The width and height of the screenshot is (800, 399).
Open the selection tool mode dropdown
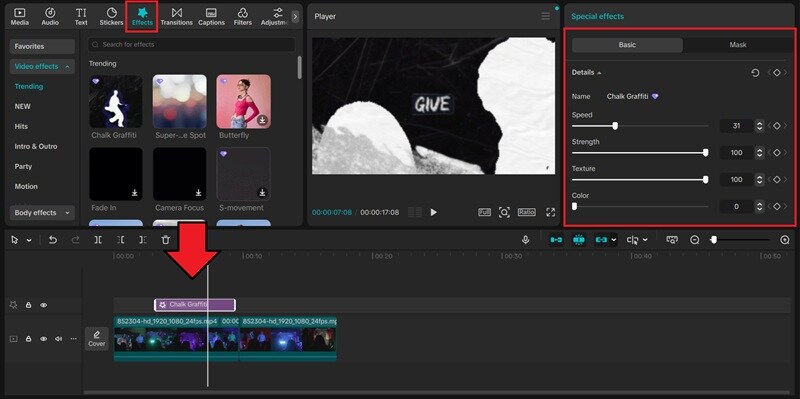coord(29,240)
